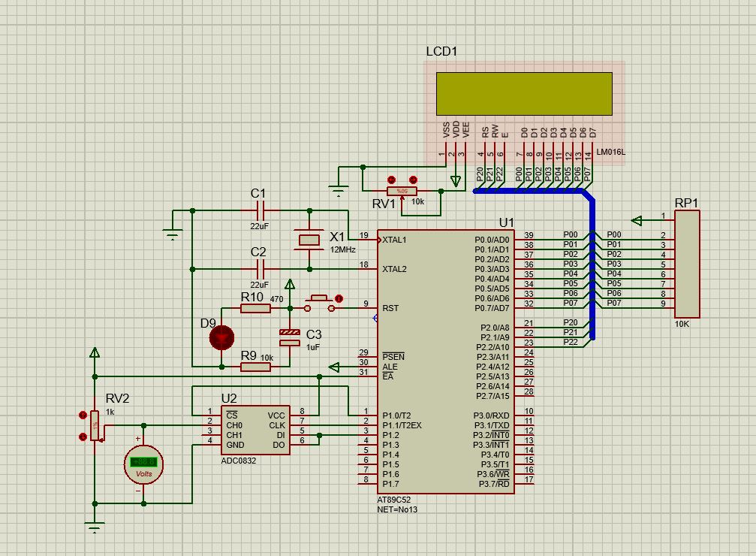Select the C1 22uF capacitor
Screen dimensions: 756x556
[x=261, y=211]
